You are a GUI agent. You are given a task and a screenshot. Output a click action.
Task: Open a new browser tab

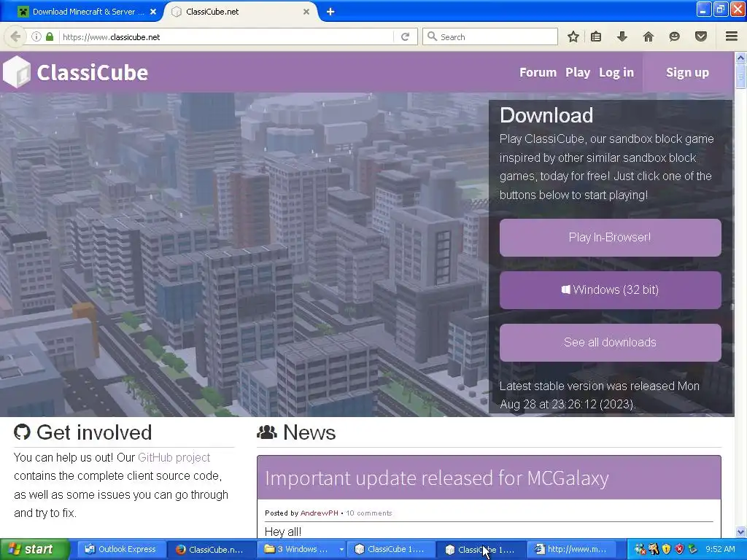click(x=330, y=12)
